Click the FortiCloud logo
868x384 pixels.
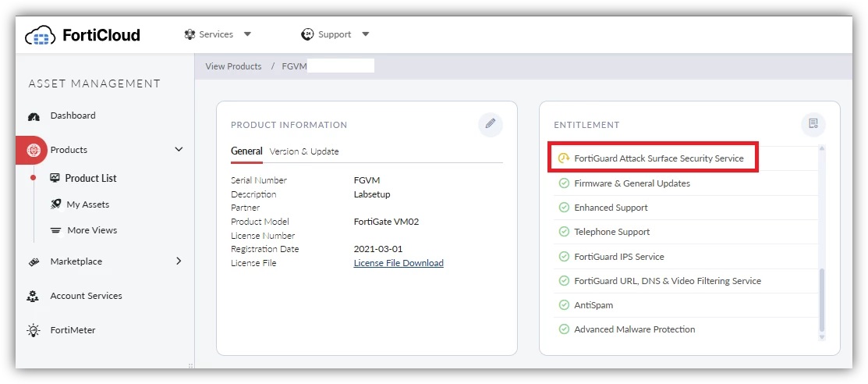[x=83, y=36]
